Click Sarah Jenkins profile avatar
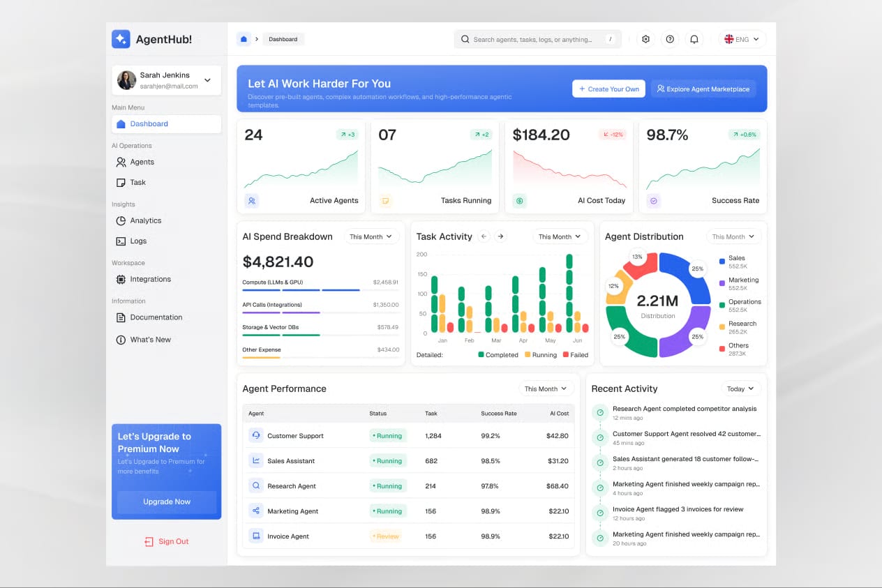This screenshot has height=588, width=882. [127, 80]
